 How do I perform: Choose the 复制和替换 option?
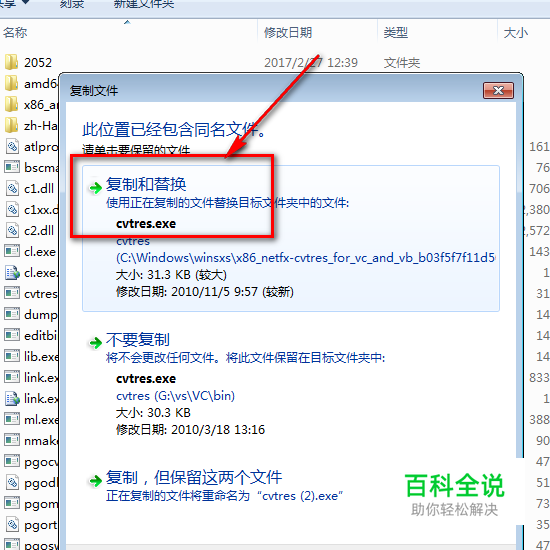(290, 238)
